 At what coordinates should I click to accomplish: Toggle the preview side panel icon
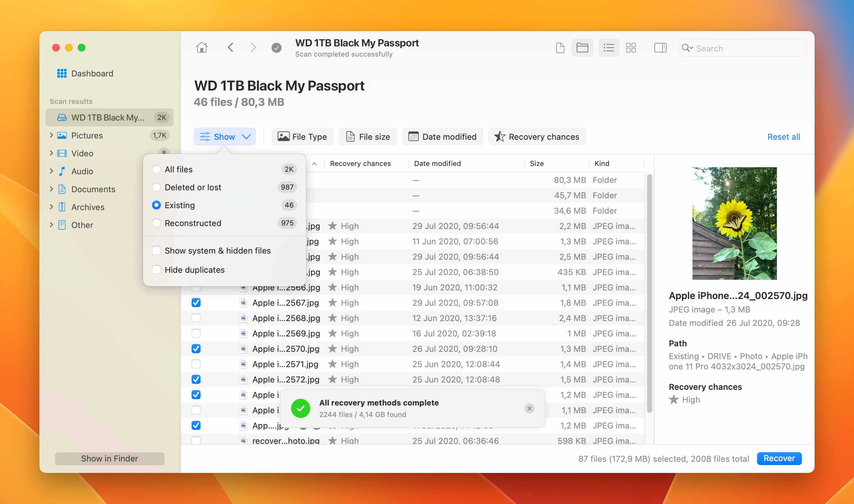[x=660, y=48]
